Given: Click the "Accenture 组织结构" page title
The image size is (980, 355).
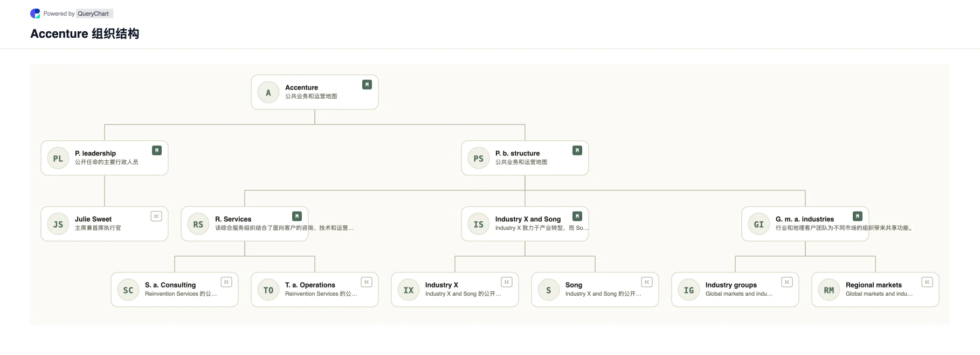Looking at the screenshot, I should click(x=85, y=33).
